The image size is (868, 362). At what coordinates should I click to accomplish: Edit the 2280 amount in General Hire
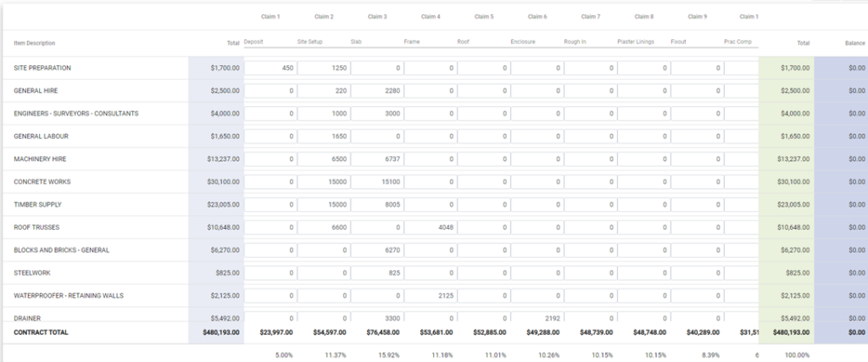(x=376, y=91)
